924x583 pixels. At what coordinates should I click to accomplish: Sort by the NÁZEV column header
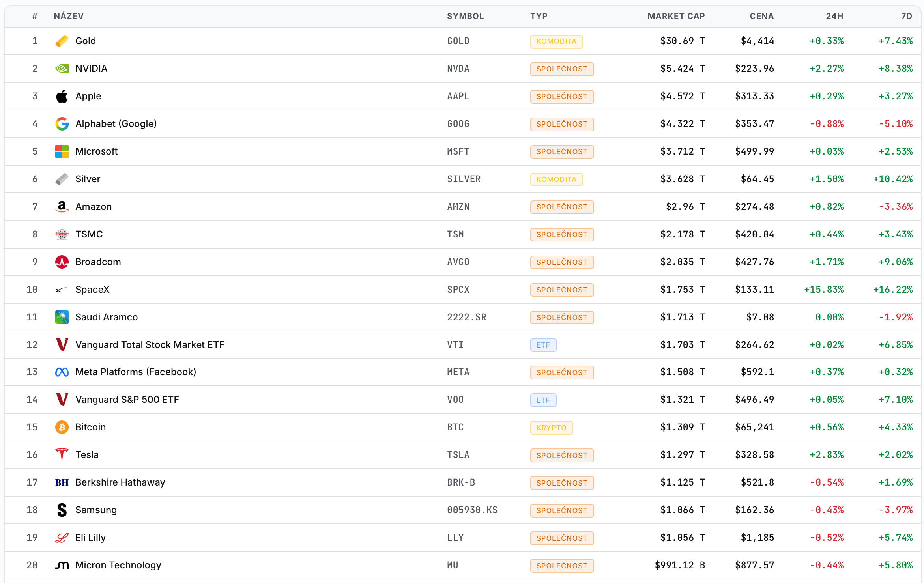(69, 16)
